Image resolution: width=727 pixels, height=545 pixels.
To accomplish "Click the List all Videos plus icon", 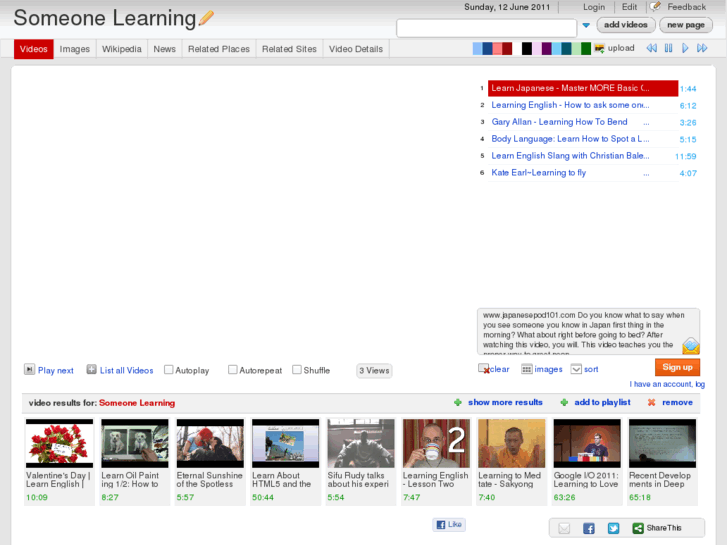I will point(91,369).
